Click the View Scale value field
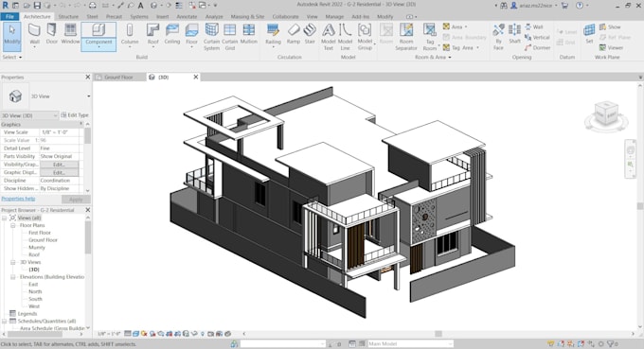The width and height of the screenshot is (644, 349). (61, 132)
